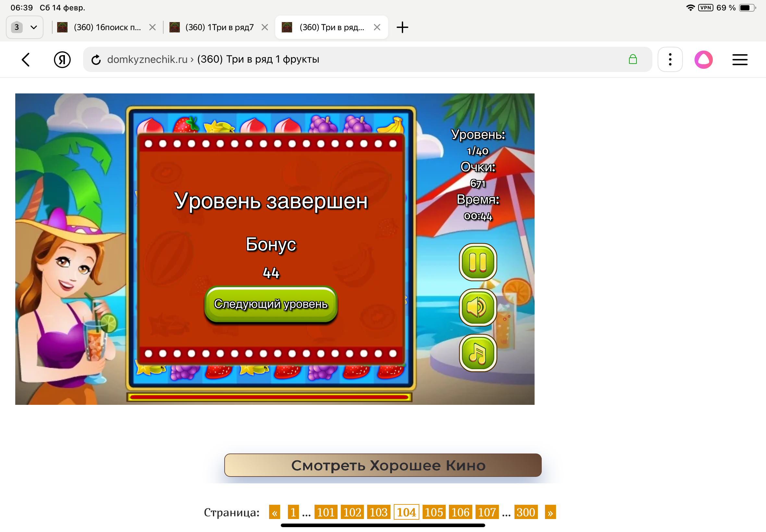766x532 pixels.
Task: Close the 1Три в ряд7 tab
Action: pos(265,27)
